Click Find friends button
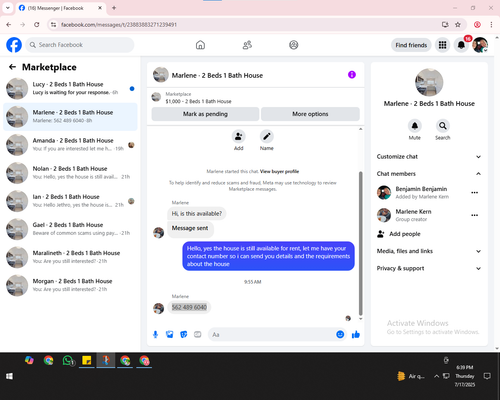This screenshot has width=500, height=400. pyautogui.click(x=411, y=45)
